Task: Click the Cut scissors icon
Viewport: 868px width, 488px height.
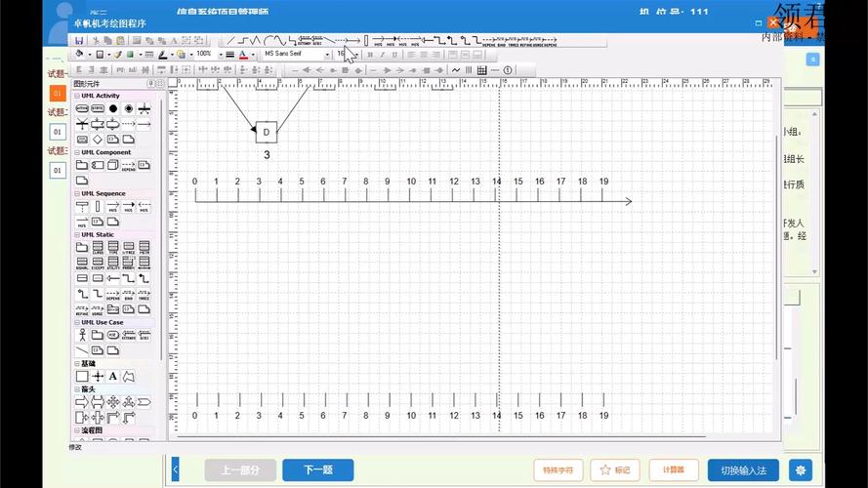Action: pos(96,40)
